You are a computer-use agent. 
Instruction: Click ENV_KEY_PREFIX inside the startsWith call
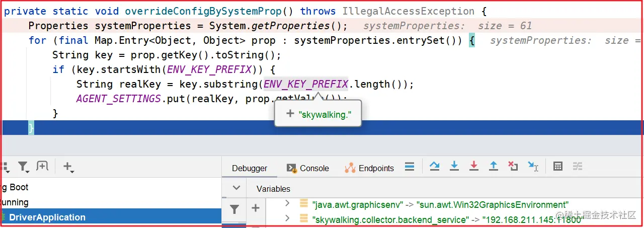pyautogui.click(x=209, y=69)
